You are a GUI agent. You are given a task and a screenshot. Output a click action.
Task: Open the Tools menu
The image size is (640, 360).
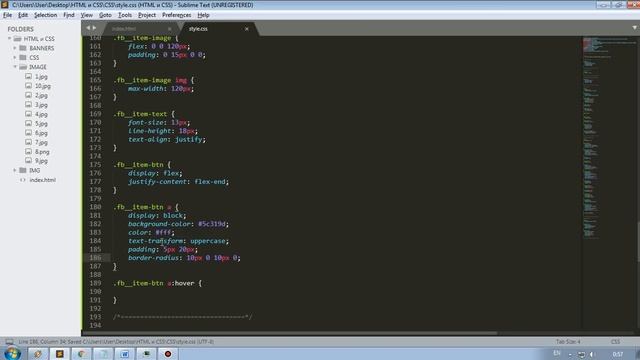coord(124,15)
